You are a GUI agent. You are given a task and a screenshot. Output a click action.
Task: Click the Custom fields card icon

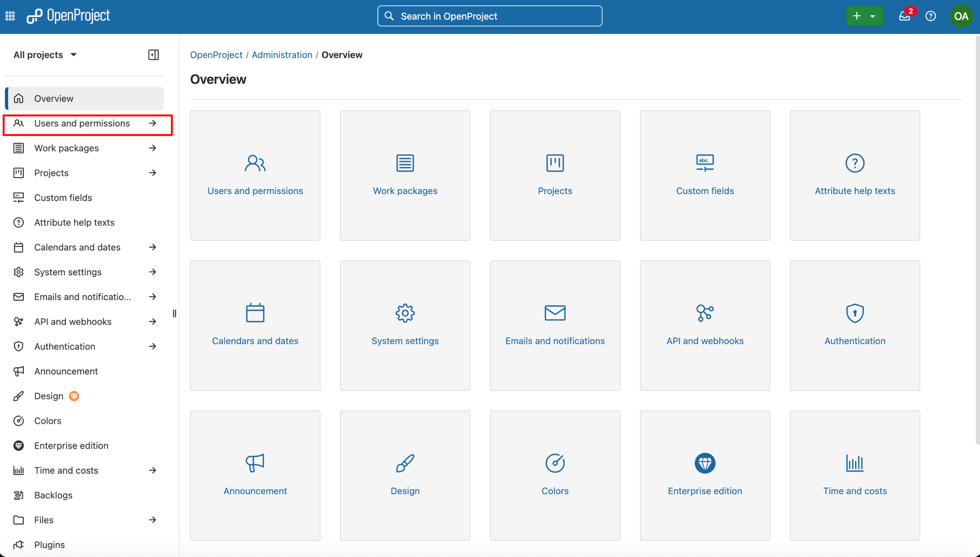tap(705, 163)
